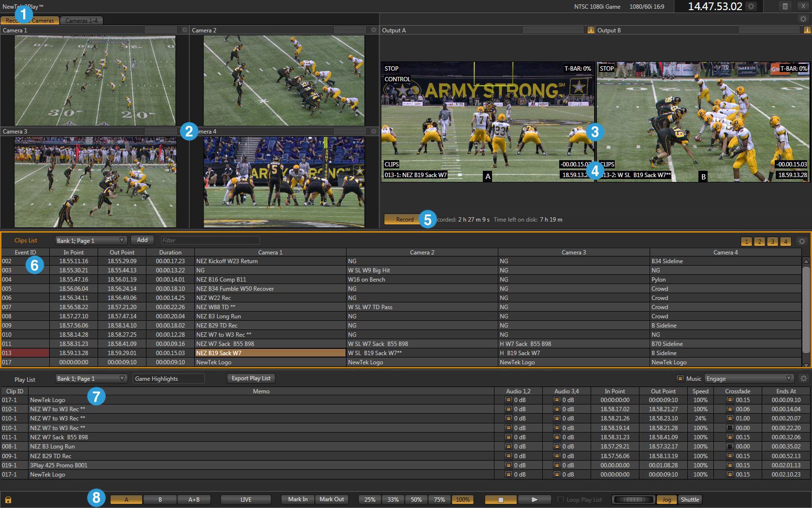Click the Output A info icon

(x=591, y=30)
